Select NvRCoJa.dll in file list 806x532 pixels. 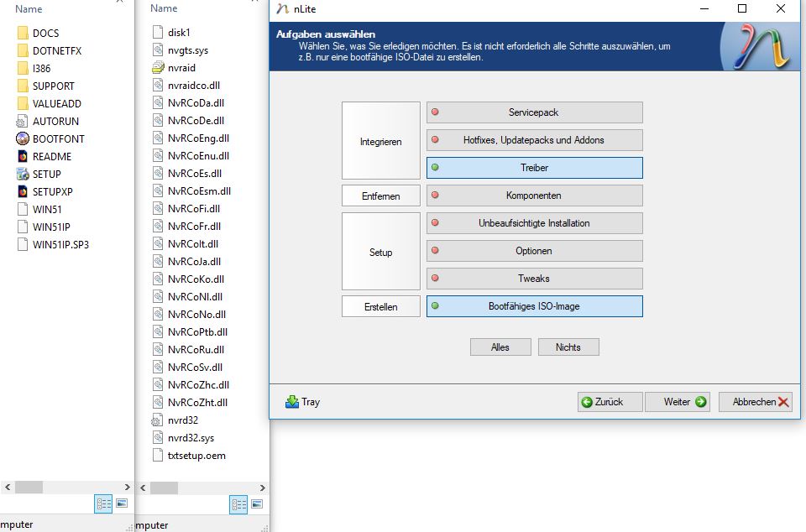[x=194, y=261]
